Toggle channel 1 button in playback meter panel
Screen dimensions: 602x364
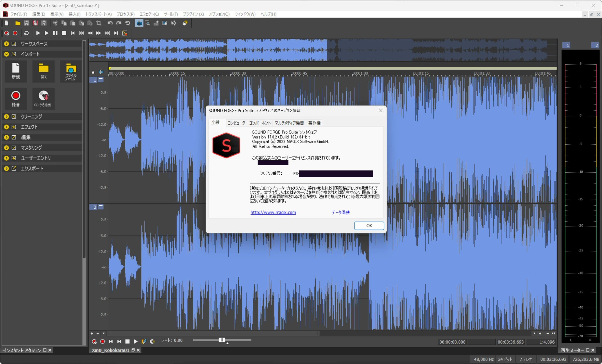[x=566, y=45]
